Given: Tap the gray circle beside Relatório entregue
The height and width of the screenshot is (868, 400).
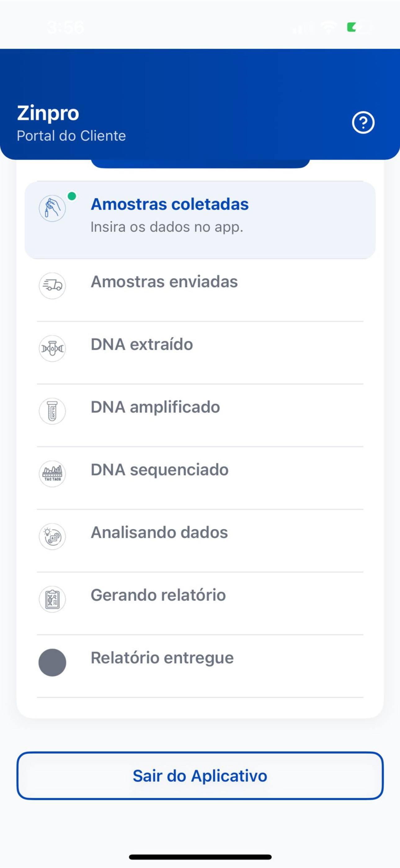Looking at the screenshot, I should pyautogui.click(x=52, y=662).
